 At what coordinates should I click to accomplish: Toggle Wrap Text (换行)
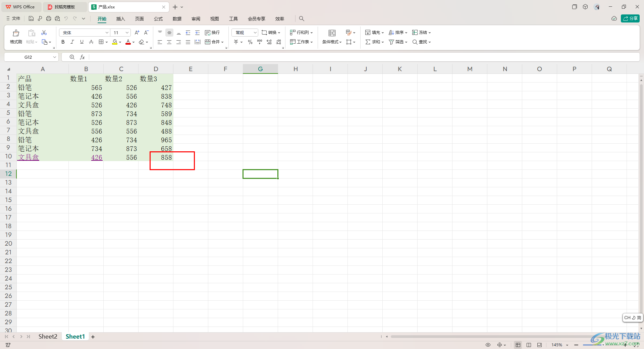212,33
